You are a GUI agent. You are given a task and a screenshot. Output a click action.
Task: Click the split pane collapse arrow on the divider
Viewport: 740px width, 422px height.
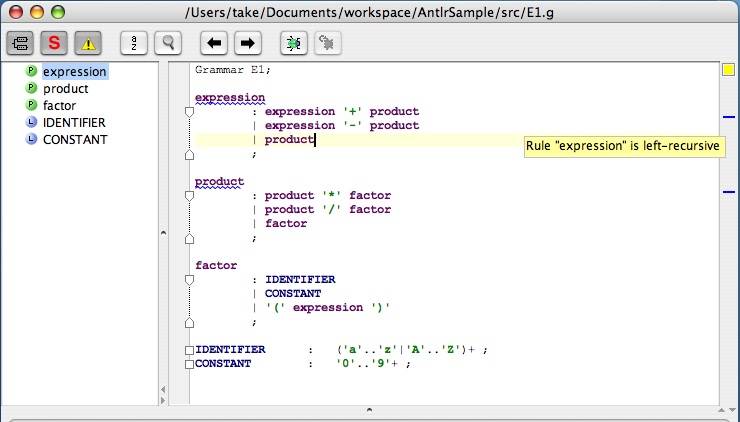point(163,233)
